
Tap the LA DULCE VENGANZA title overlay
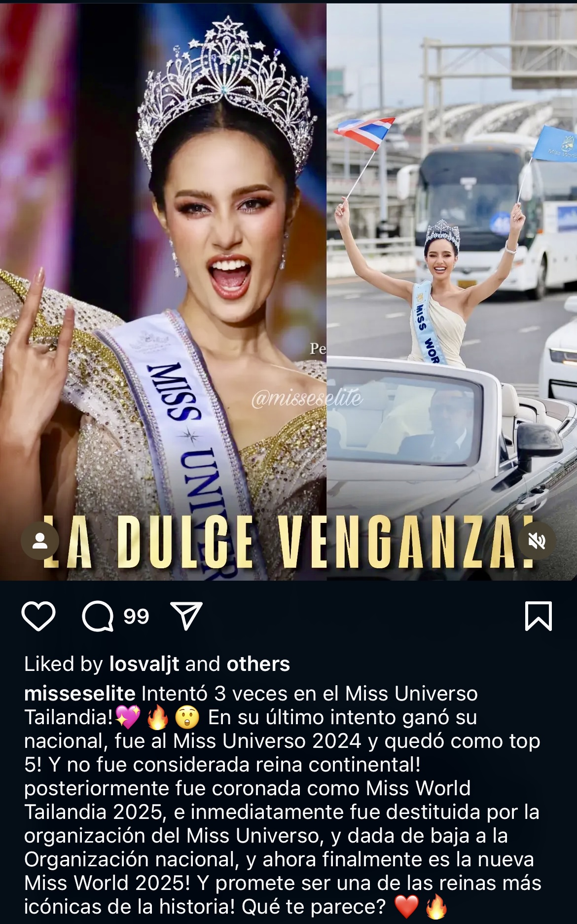pos(288,542)
